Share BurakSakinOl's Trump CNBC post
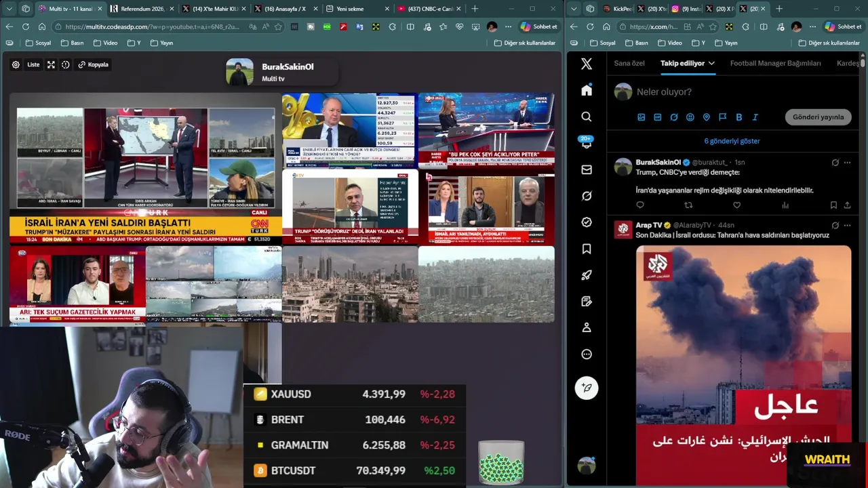The height and width of the screenshot is (488, 868). (847, 205)
